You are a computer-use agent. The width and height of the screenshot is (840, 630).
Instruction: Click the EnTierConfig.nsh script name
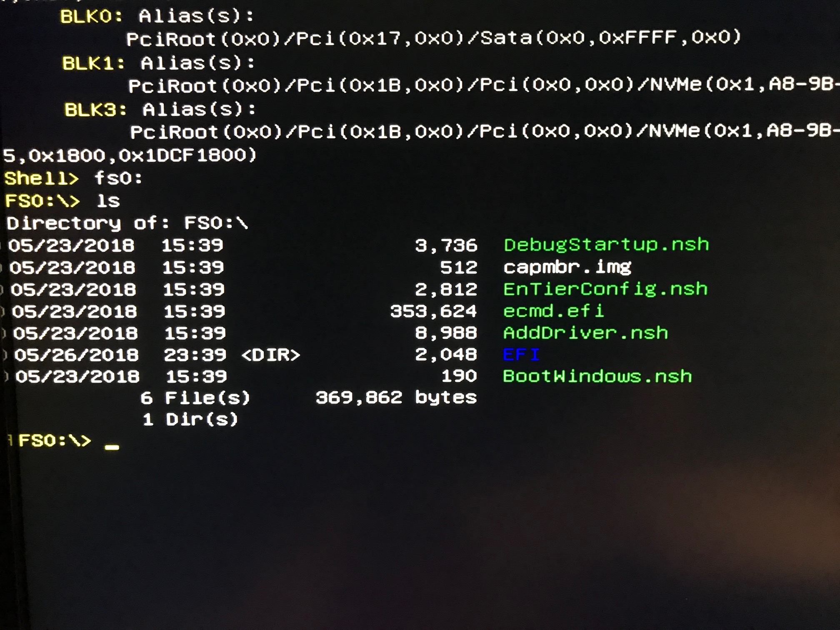point(605,289)
